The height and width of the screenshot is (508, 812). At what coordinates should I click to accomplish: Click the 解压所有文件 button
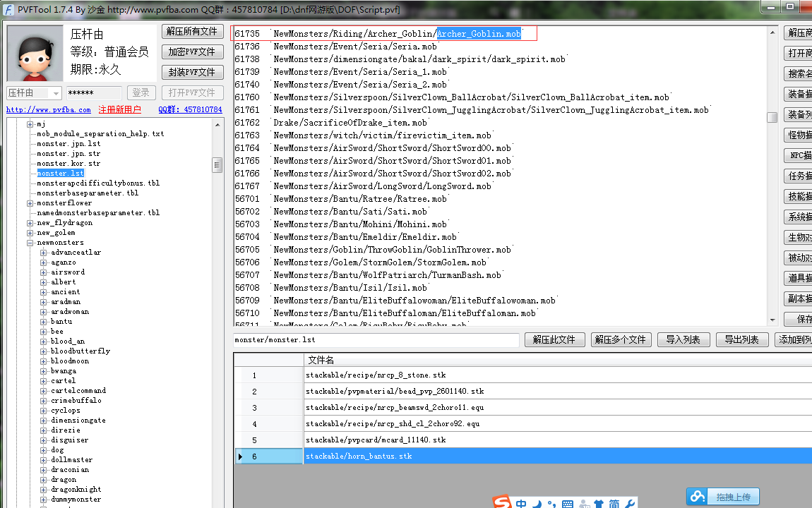[x=192, y=32]
